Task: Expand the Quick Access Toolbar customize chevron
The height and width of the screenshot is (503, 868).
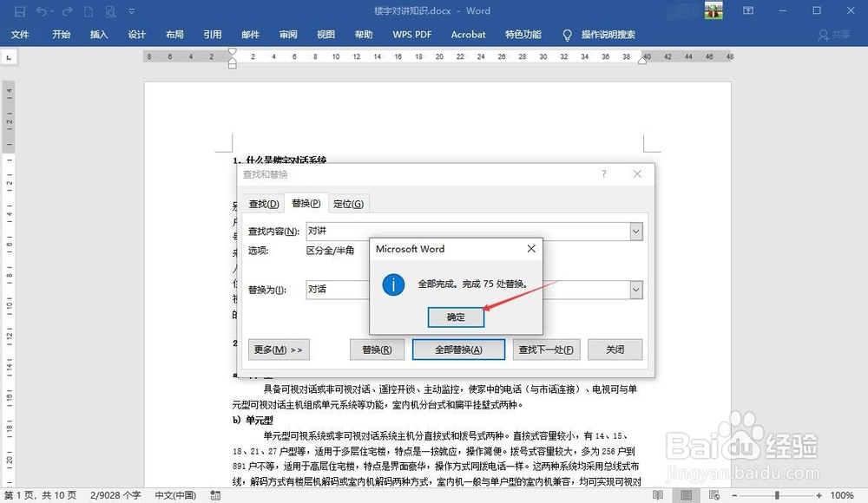Action: [133, 11]
